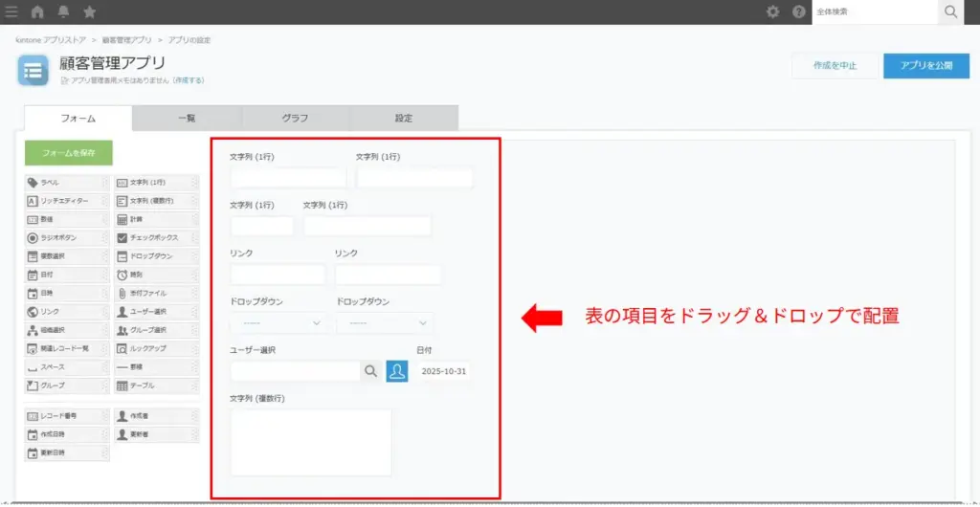This screenshot has width=980, height=507.
Task: Click the 文字列 (複数行) text area
Action: pyautogui.click(x=311, y=443)
